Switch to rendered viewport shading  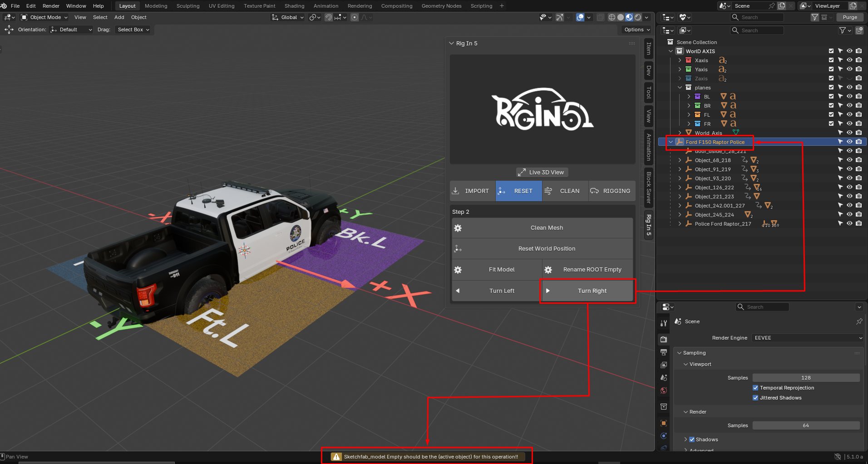638,17
